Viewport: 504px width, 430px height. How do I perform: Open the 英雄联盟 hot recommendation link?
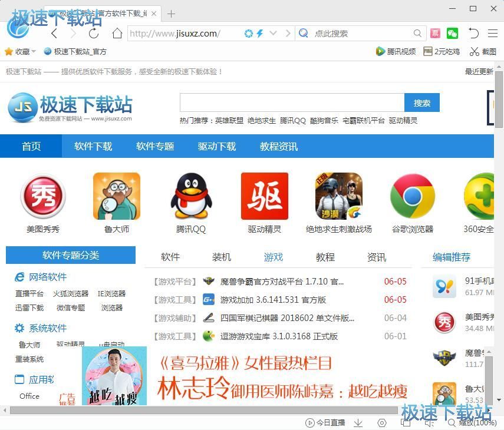(229, 121)
